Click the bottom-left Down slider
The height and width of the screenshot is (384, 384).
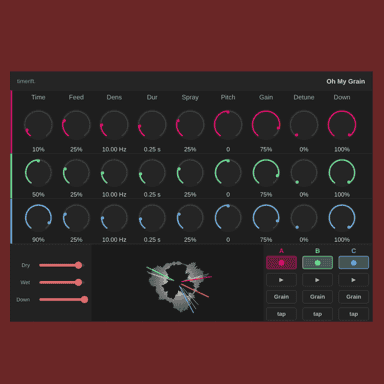click(63, 300)
